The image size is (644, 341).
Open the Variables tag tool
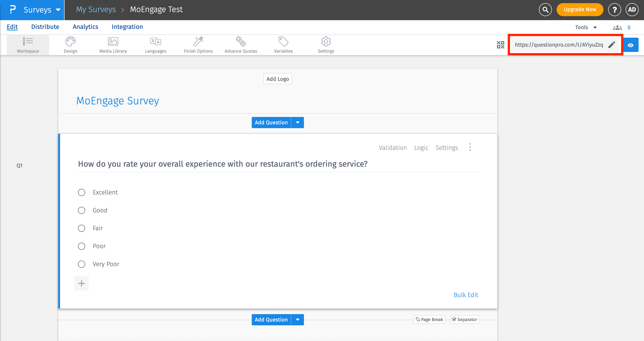(x=283, y=45)
